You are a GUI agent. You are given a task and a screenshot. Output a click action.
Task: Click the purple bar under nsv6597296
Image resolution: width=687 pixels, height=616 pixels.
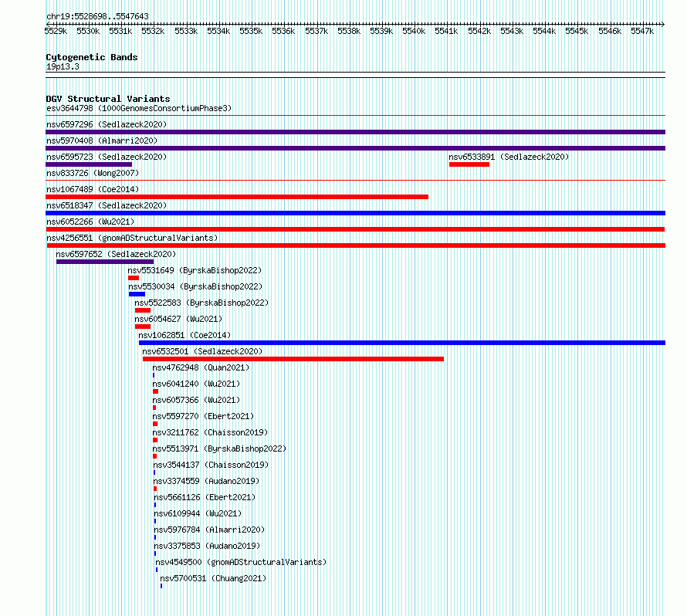click(x=355, y=132)
